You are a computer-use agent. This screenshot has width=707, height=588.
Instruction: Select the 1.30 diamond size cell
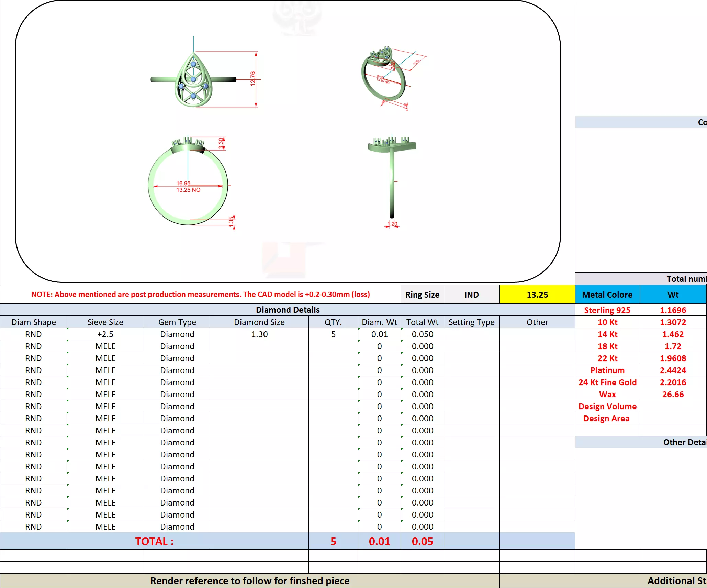[259, 334]
